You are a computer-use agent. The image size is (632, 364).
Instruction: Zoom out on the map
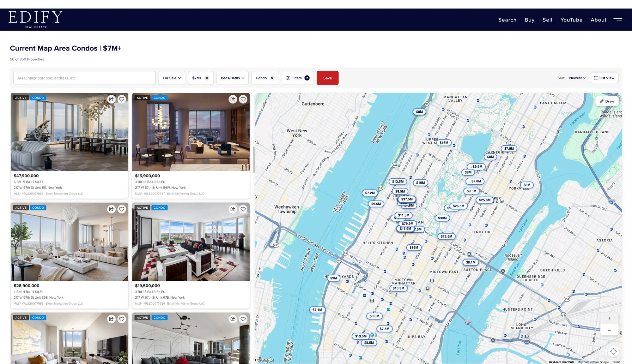coord(609,330)
